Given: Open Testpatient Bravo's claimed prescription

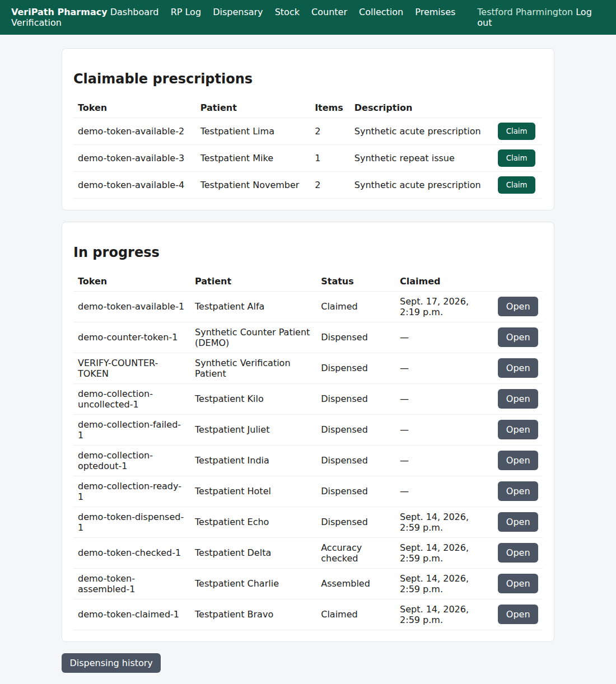Looking at the screenshot, I should (x=518, y=615).
